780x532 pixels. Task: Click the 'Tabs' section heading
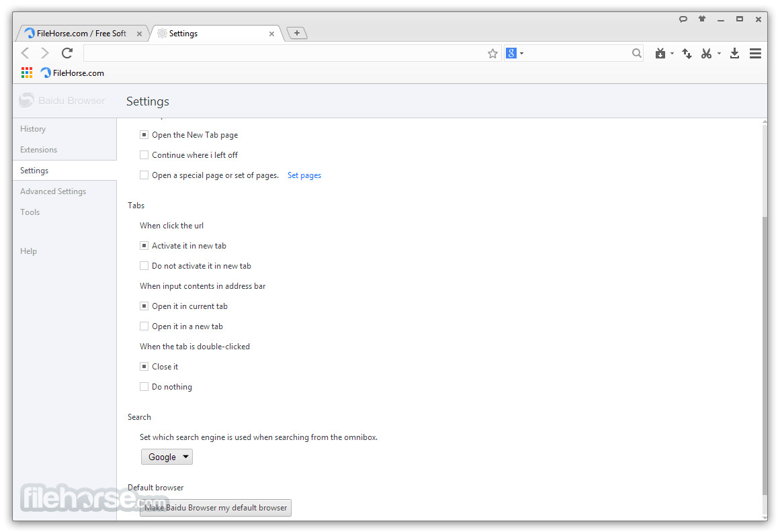136,206
